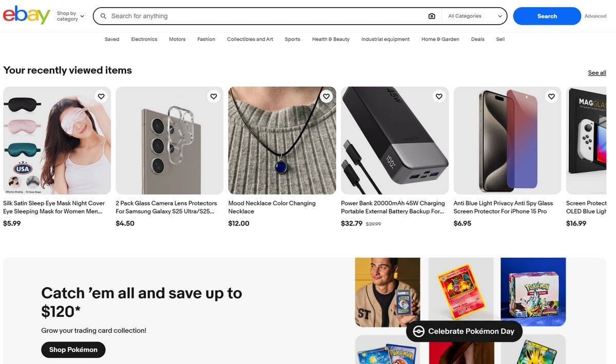
Task: Open visual search with the camera icon
Action: (432, 16)
